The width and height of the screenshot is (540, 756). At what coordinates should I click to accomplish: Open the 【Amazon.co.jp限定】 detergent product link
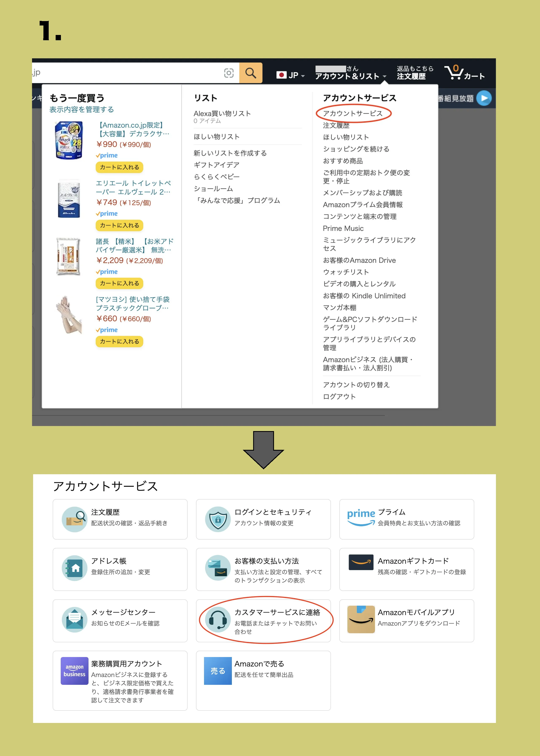pos(133,130)
